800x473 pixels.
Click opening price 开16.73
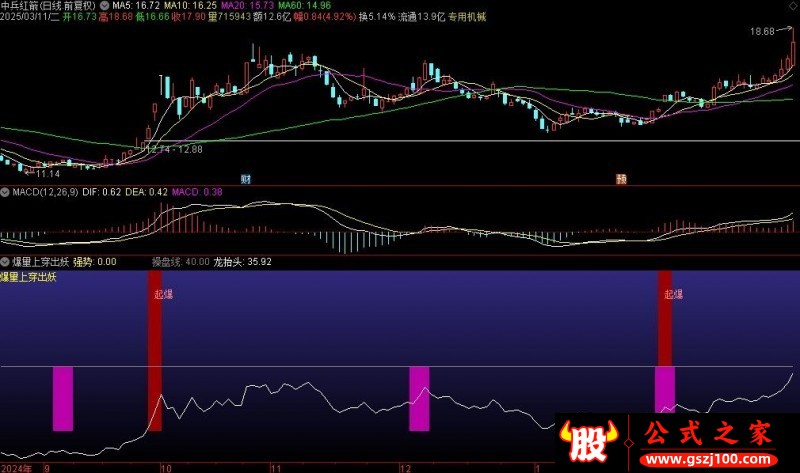pos(80,17)
